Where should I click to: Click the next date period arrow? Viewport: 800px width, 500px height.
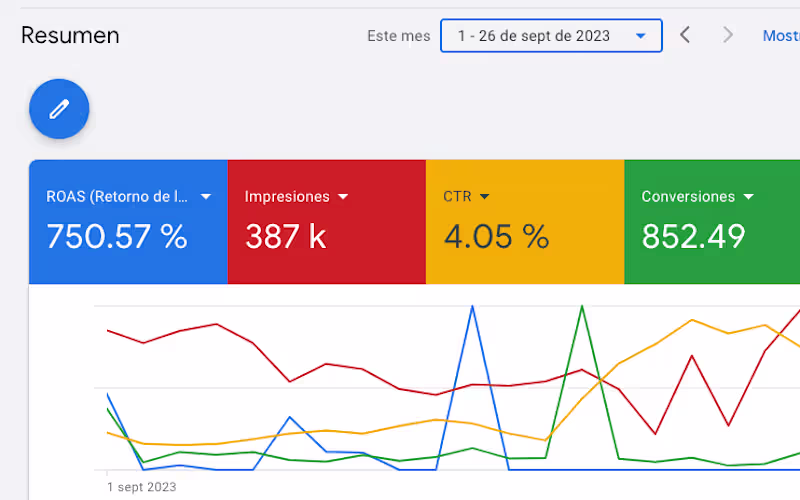point(728,35)
